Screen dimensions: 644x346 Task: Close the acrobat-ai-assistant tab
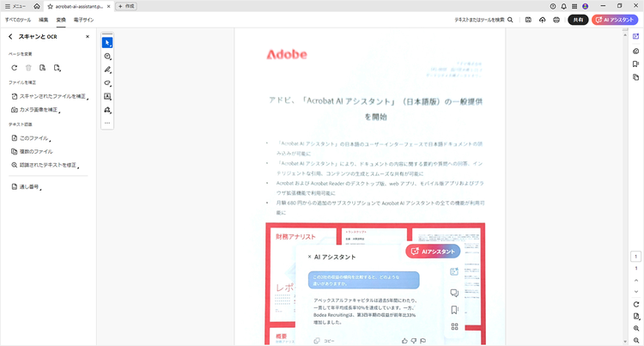tap(108, 7)
